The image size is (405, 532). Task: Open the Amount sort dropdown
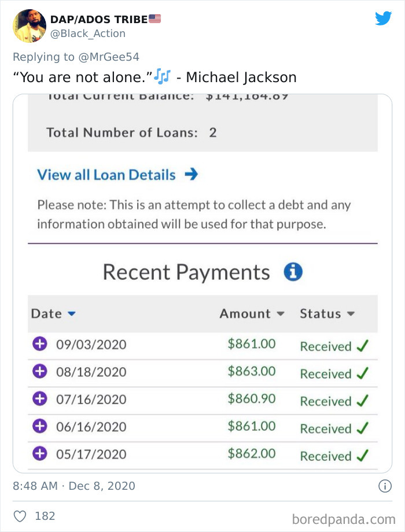click(x=251, y=313)
